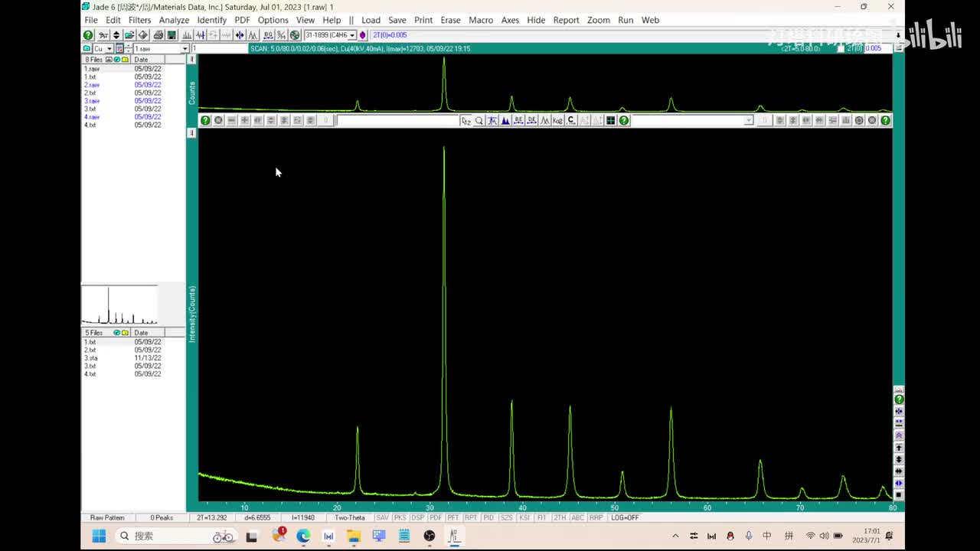Toggle the LOG=OFF intensity scale
This screenshot has width=980, height=551.
pos(625,518)
